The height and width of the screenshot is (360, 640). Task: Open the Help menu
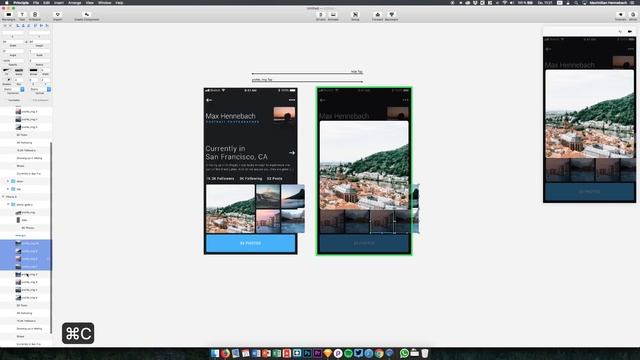[x=119, y=2]
